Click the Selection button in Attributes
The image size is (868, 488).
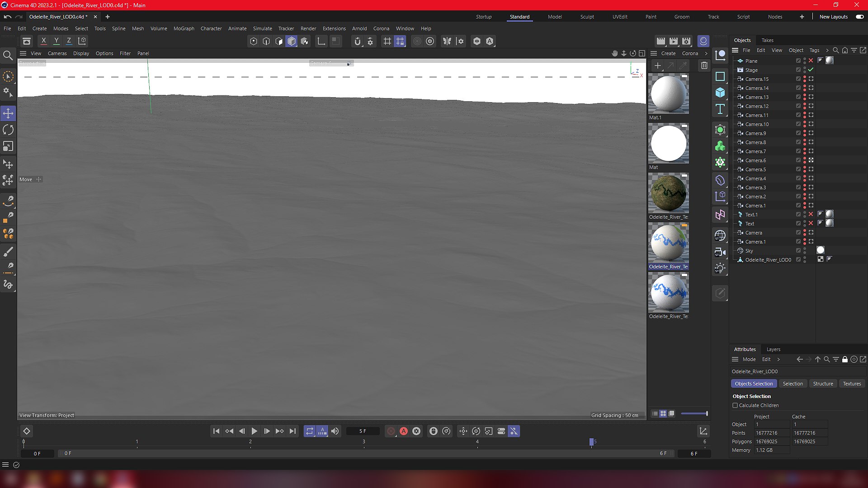click(x=793, y=384)
